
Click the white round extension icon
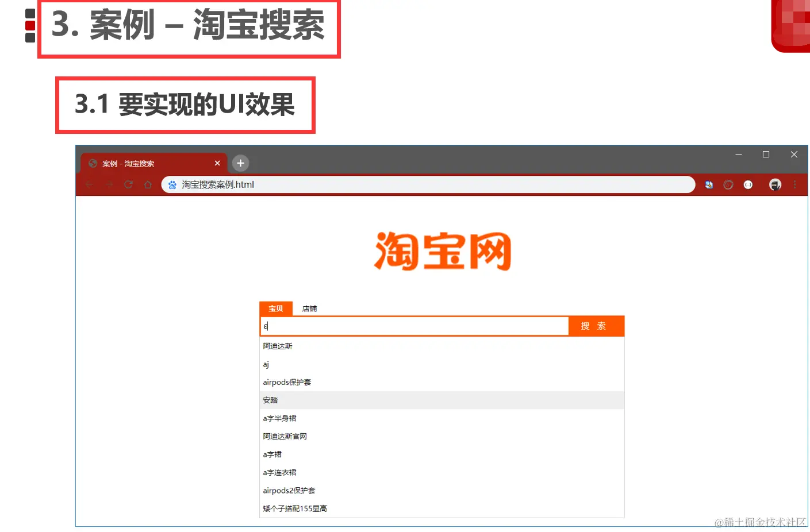tap(748, 184)
